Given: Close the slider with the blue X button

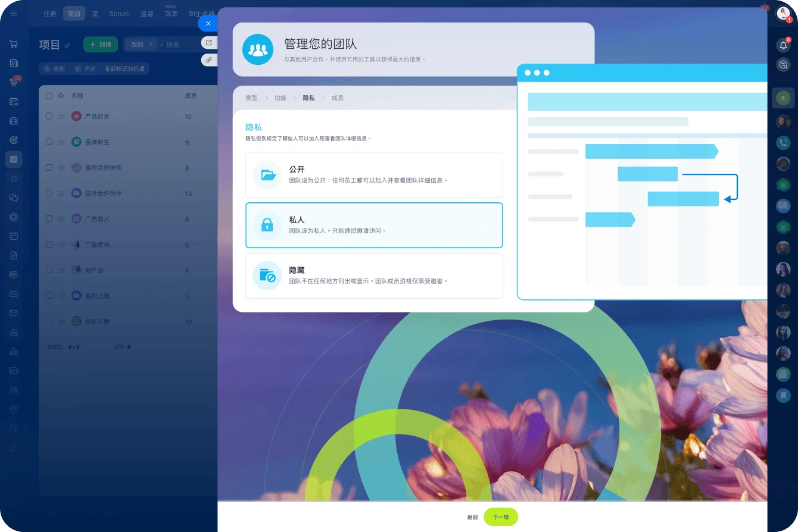Looking at the screenshot, I should tap(208, 23).
